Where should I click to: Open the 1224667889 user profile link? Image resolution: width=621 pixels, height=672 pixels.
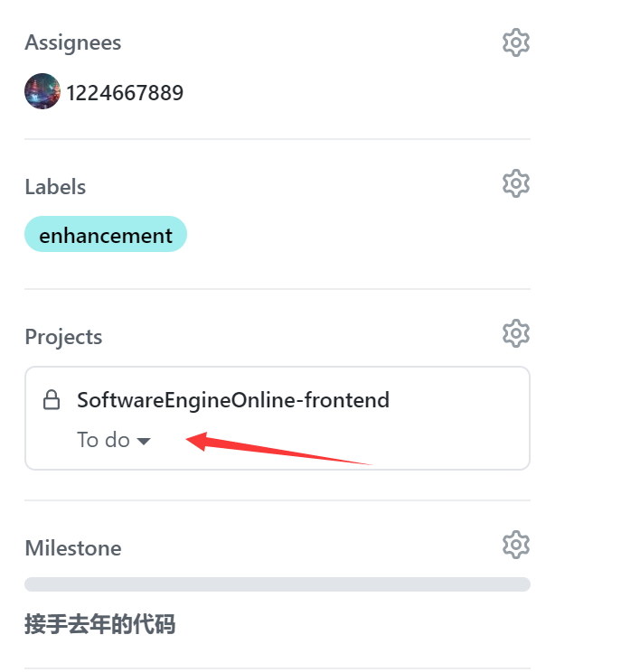[125, 93]
